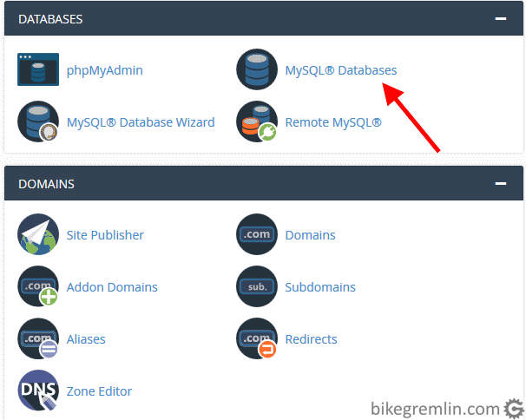Collapse the Domains section
This screenshot has width=526, height=420.
click(501, 183)
